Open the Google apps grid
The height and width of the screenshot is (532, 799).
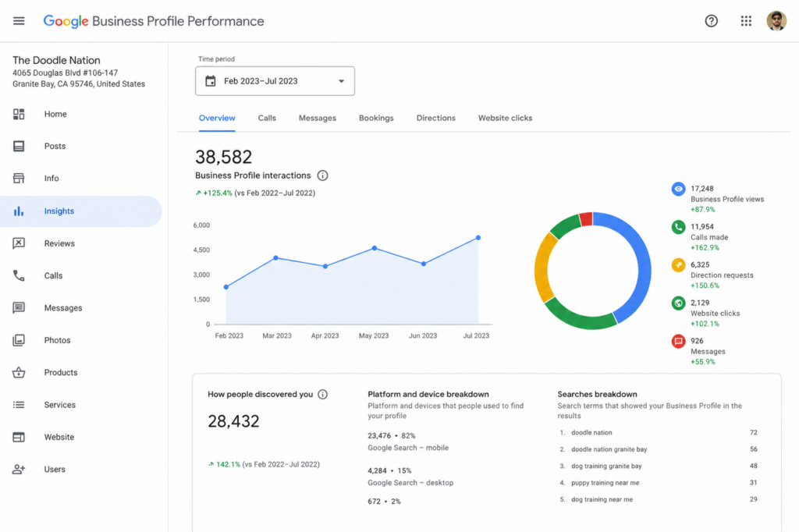click(746, 21)
